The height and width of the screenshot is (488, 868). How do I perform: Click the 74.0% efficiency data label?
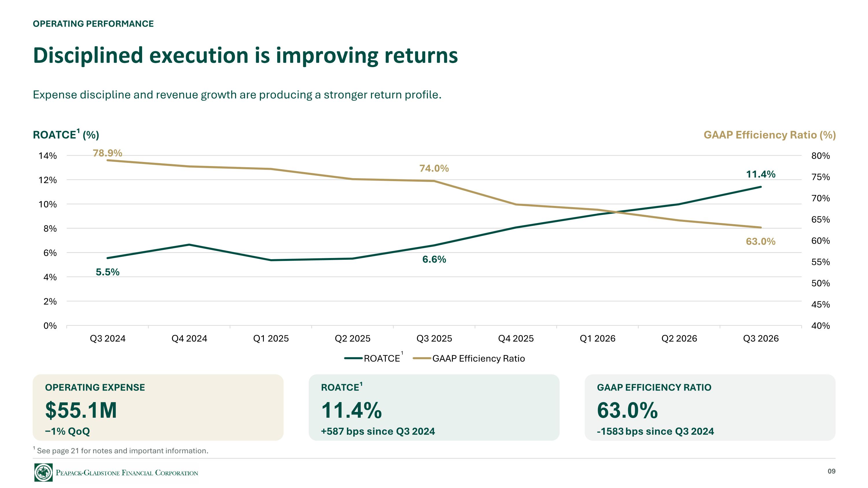coord(434,168)
